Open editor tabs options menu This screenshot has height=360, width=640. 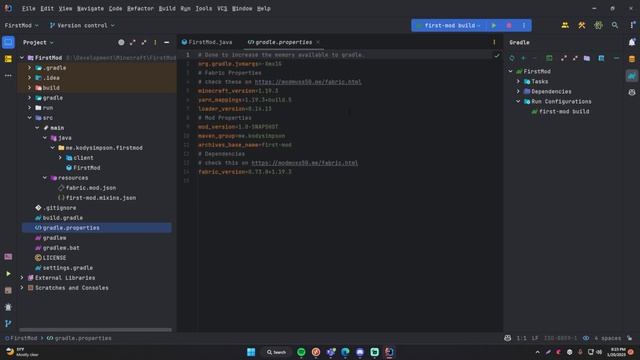[x=494, y=42]
